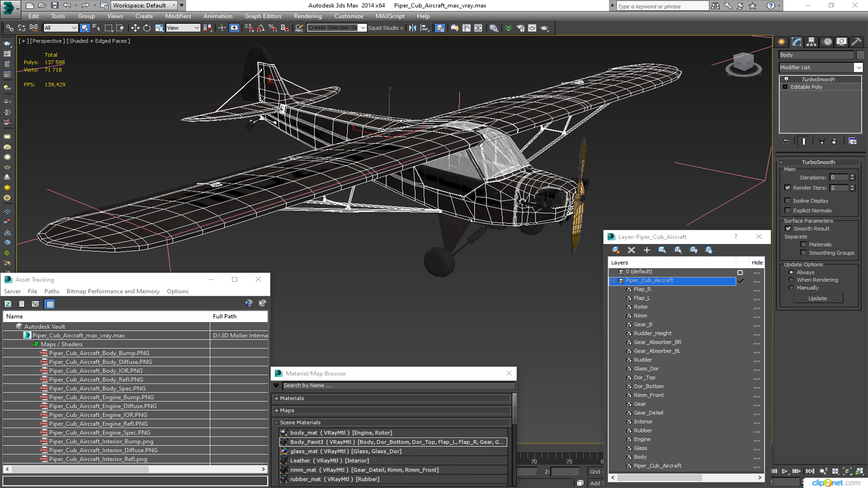Toggle current-layer box for 0 (default) layer
This screenshot has width=868, height=488.
[x=740, y=272]
